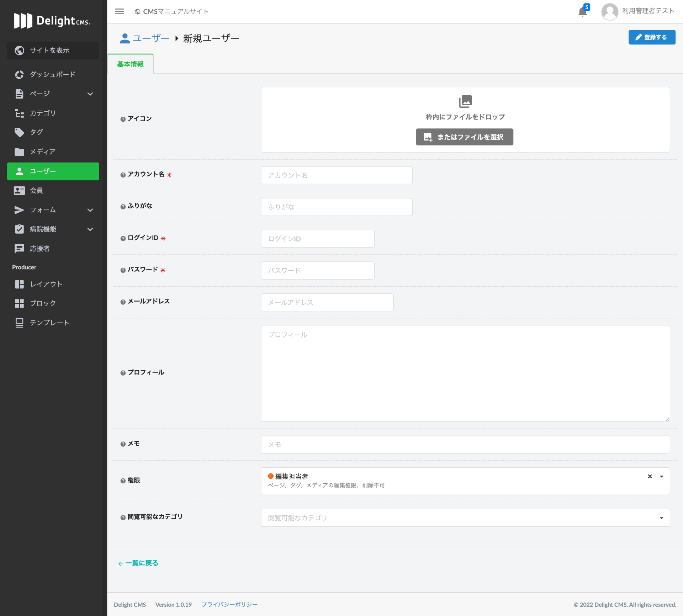Expand the ページ submenu chevron
The width and height of the screenshot is (683, 616).
coord(90,94)
